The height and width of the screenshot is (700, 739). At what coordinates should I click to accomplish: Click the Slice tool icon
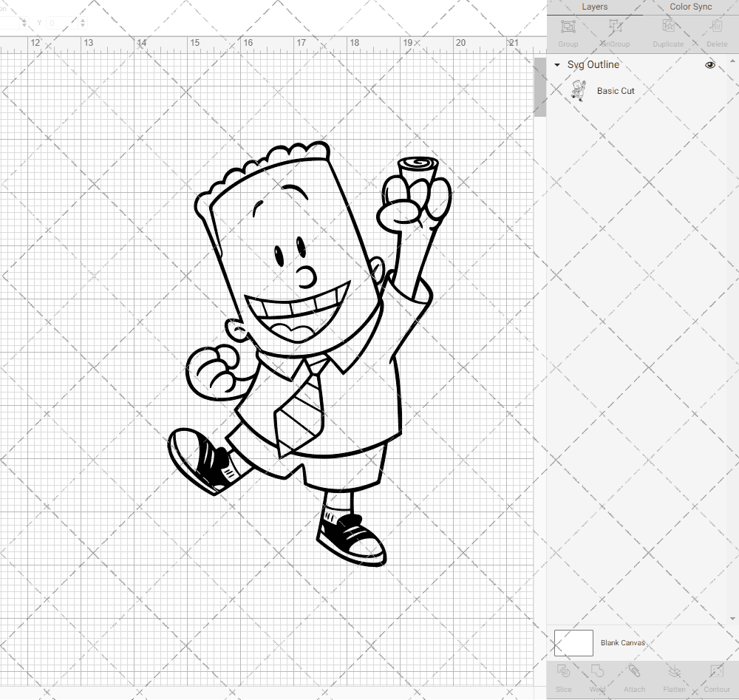[x=563, y=670]
